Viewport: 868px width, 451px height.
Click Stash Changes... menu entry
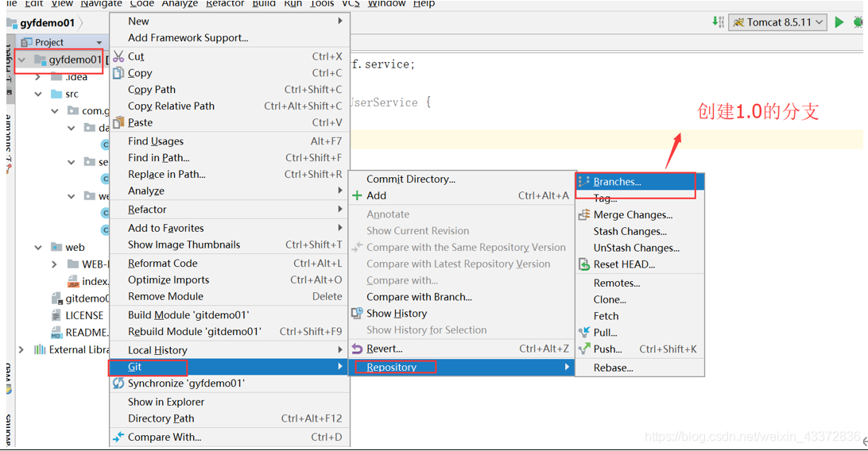click(x=630, y=231)
